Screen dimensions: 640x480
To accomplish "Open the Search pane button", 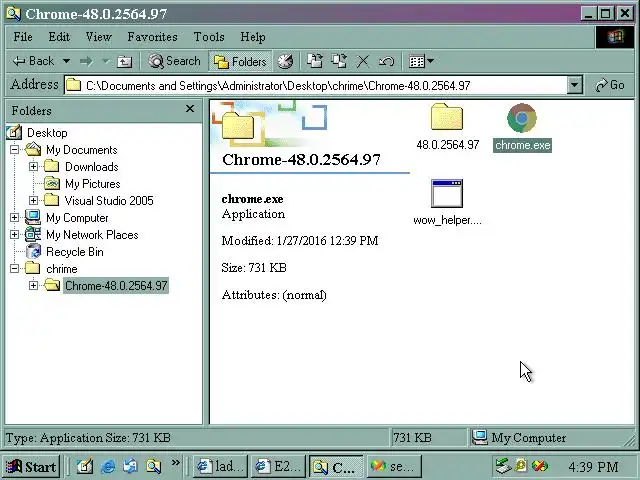I will point(174,61).
